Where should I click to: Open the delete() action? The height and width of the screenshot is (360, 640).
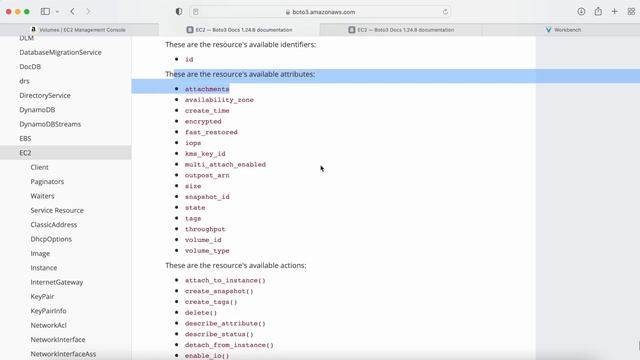tap(201, 313)
